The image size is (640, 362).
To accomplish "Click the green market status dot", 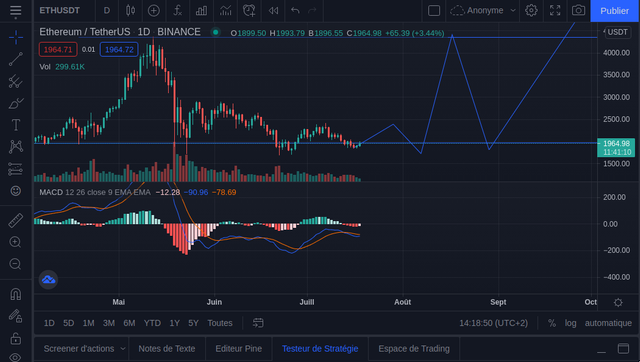I will pos(216,32).
